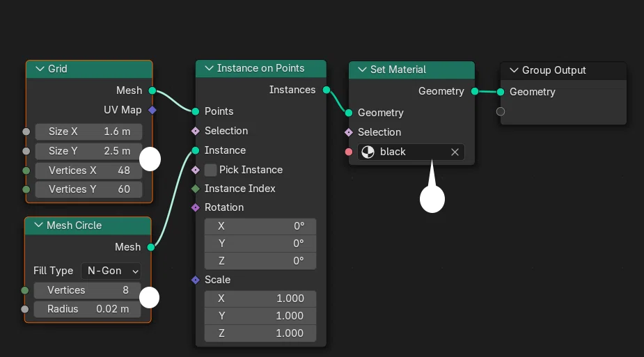Click the Rotation Z 0° field
This screenshot has height=357, width=644.
(260, 261)
